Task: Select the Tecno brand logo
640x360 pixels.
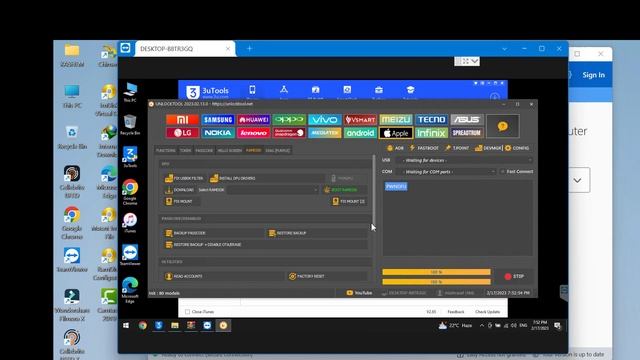Action: tap(431, 120)
